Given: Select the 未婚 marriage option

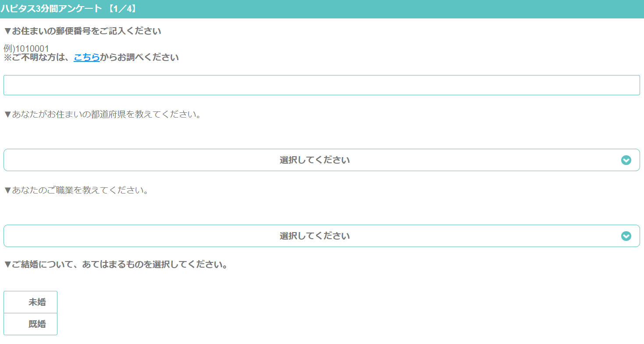Looking at the screenshot, I should coord(30,302).
